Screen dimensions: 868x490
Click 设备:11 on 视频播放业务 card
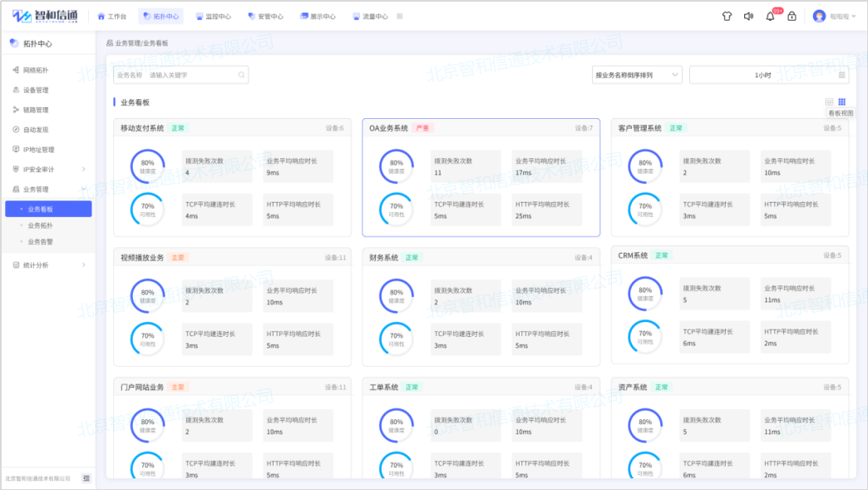coord(335,257)
